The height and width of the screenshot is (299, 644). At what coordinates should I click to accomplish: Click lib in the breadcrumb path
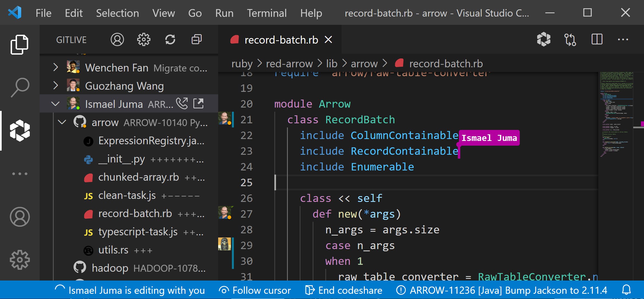tap(332, 64)
